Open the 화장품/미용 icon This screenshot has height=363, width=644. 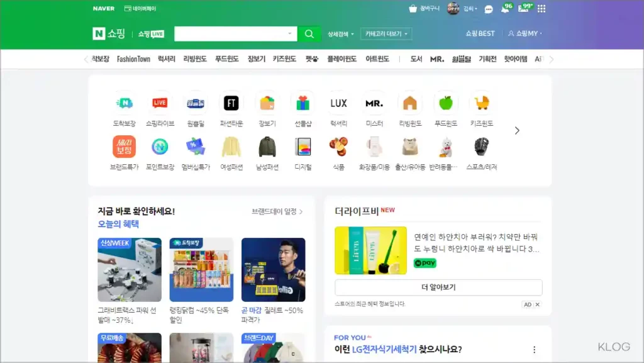tap(374, 147)
